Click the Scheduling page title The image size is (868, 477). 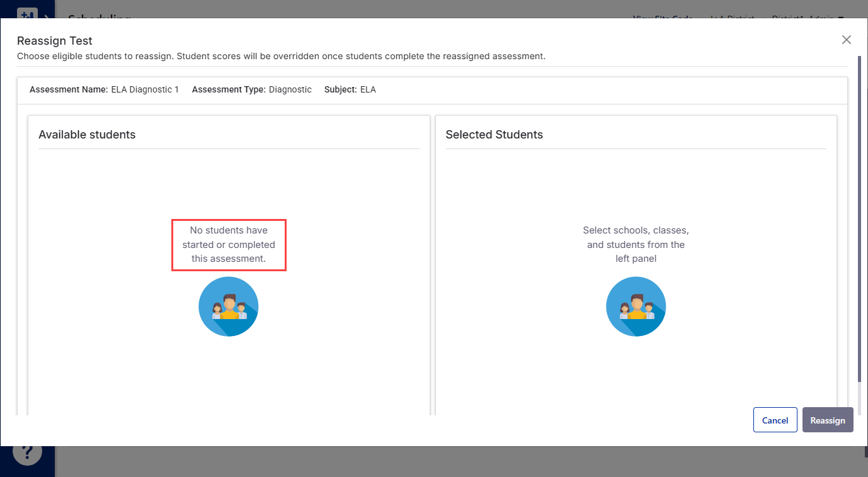pyautogui.click(x=100, y=18)
